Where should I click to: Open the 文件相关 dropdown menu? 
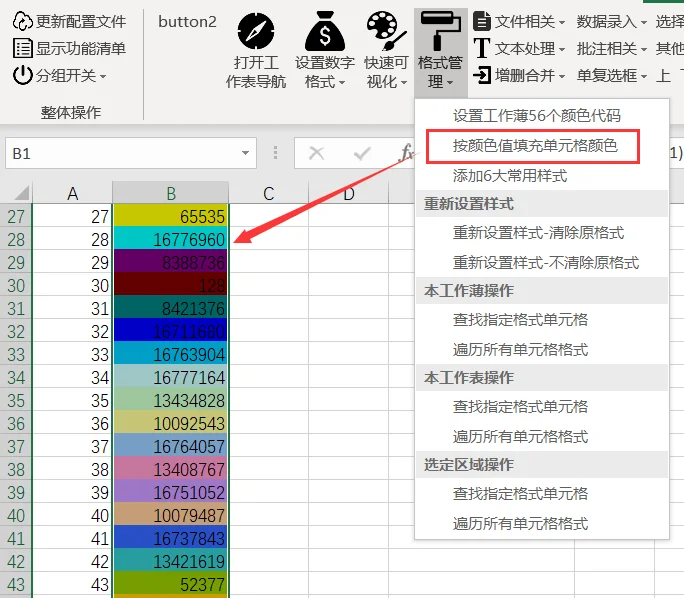530,22
